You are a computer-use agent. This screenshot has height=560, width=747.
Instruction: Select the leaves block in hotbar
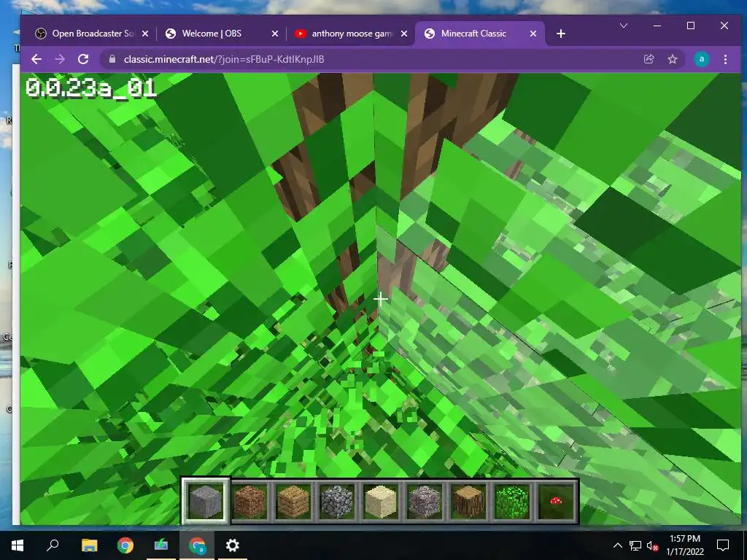click(511, 501)
